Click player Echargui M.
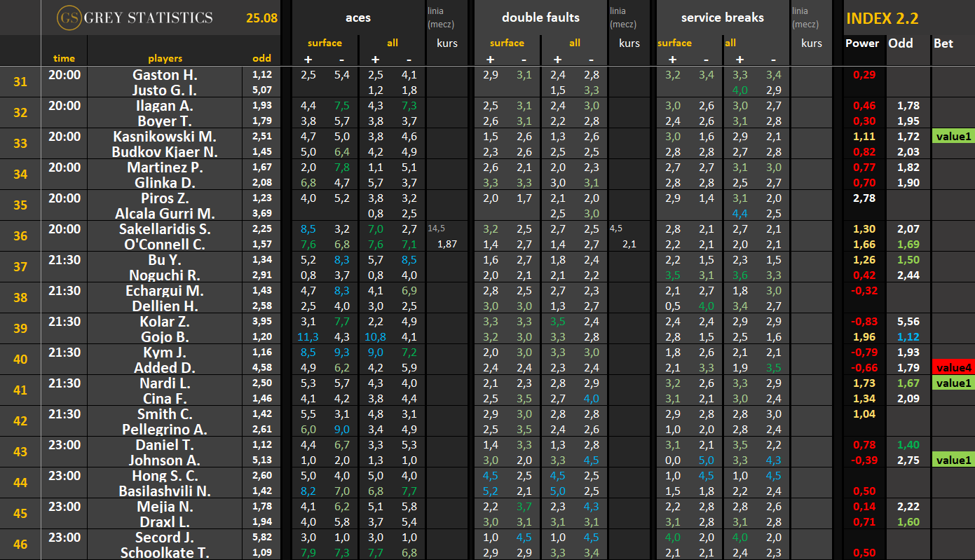975x560 pixels. tap(165, 290)
